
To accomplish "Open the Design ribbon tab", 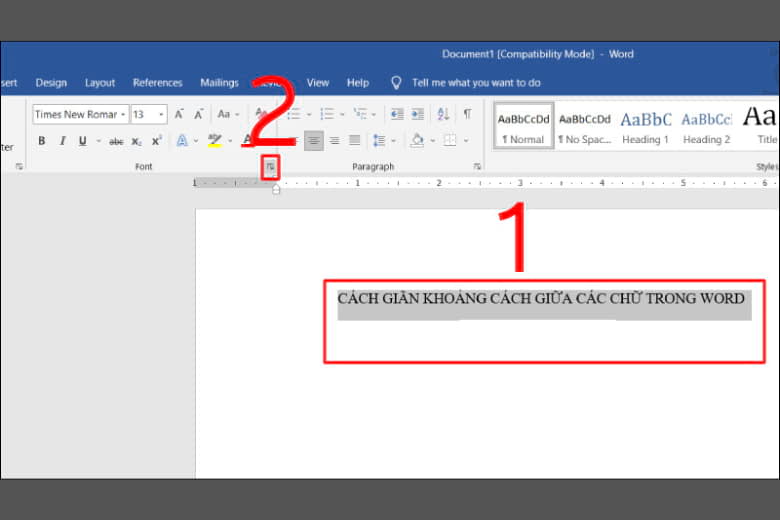I will (x=51, y=83).
